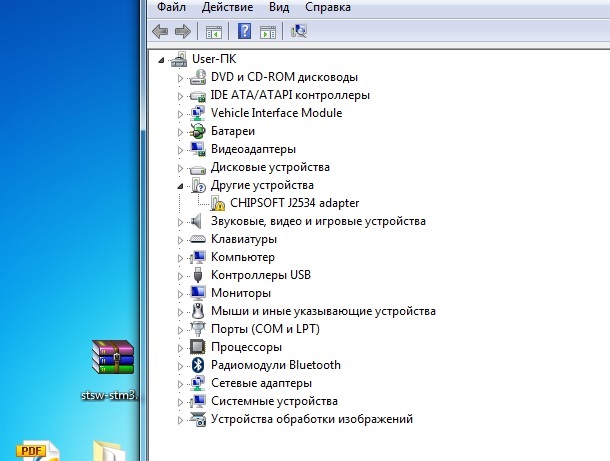Open the Справка menu

[x=328, y=8]
